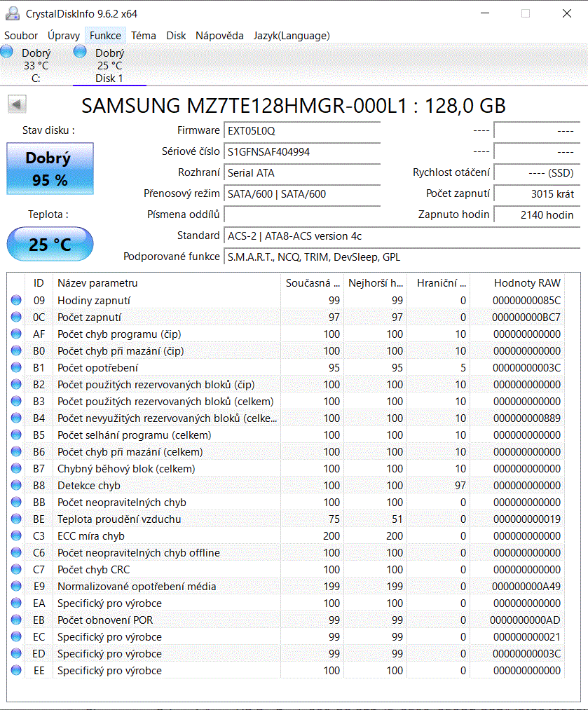
Task: Click the status dot beside Počet neopravitelných chyb
Action: pyautogui.click(x=15, y=502)
